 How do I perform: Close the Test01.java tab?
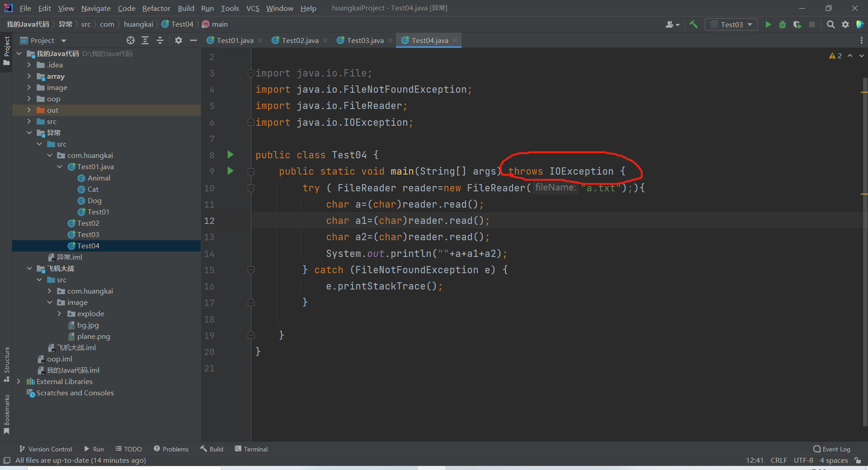tap(260, 40)
